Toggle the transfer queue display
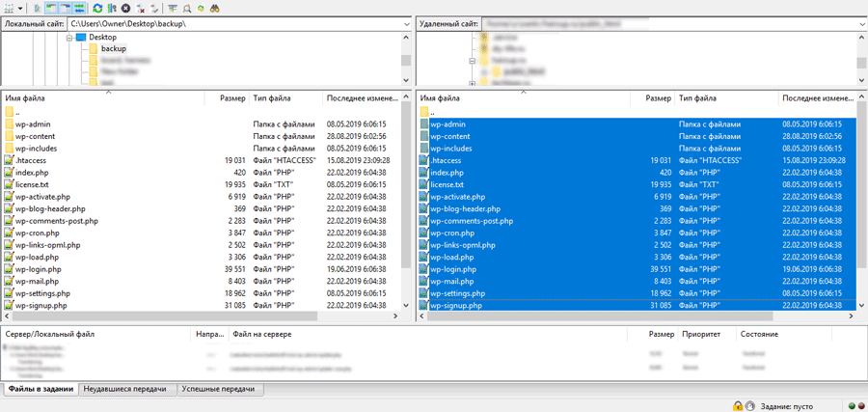 coord(79,8)
